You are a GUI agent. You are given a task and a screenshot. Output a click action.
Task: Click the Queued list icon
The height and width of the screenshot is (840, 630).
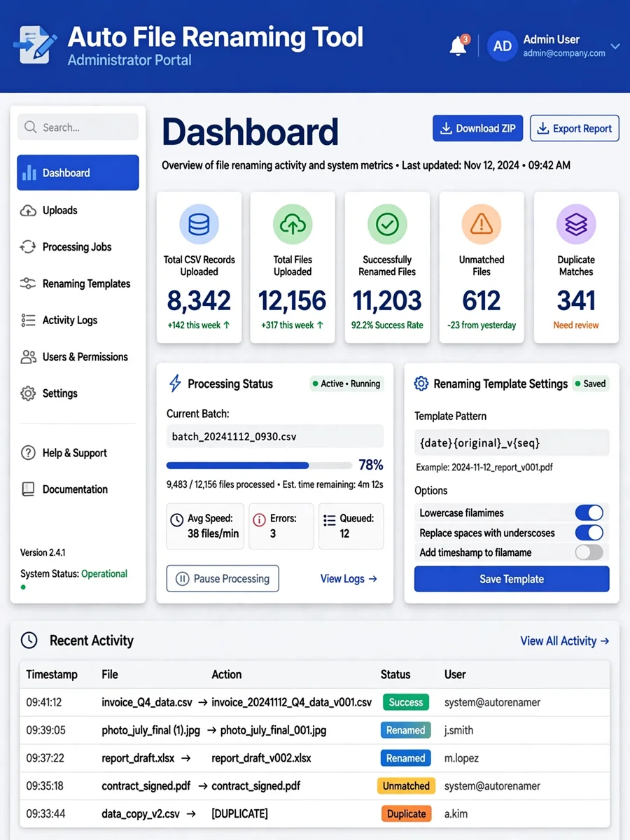(330, 520)
